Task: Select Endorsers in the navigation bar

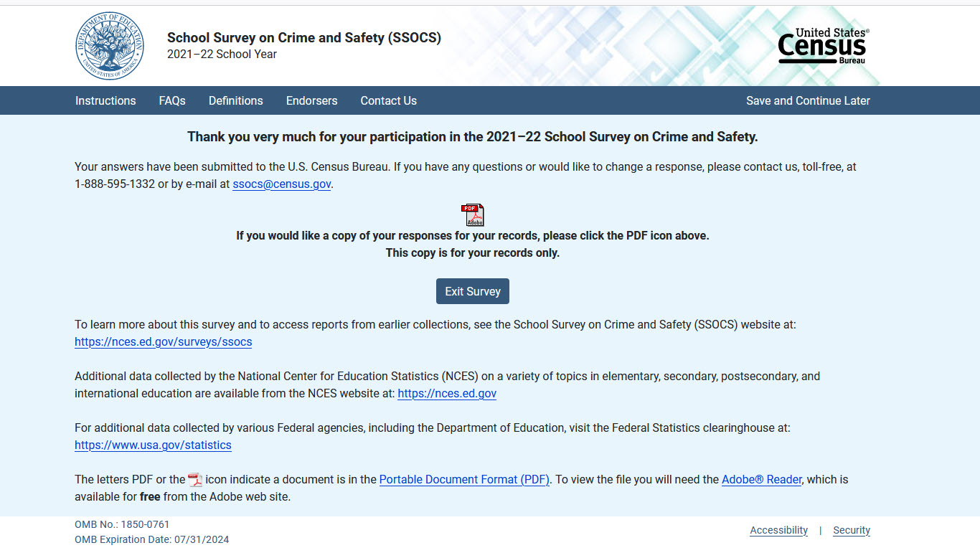Action: (311, 100)
